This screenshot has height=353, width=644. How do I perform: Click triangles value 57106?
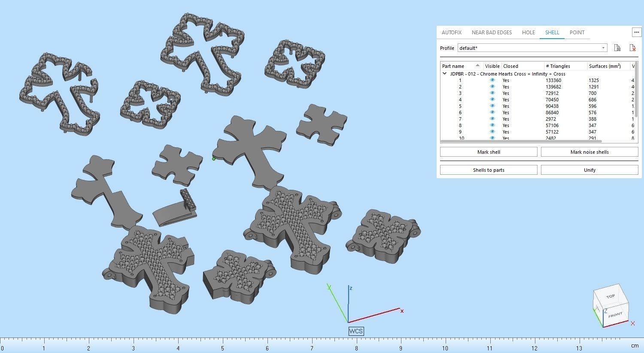552,125
